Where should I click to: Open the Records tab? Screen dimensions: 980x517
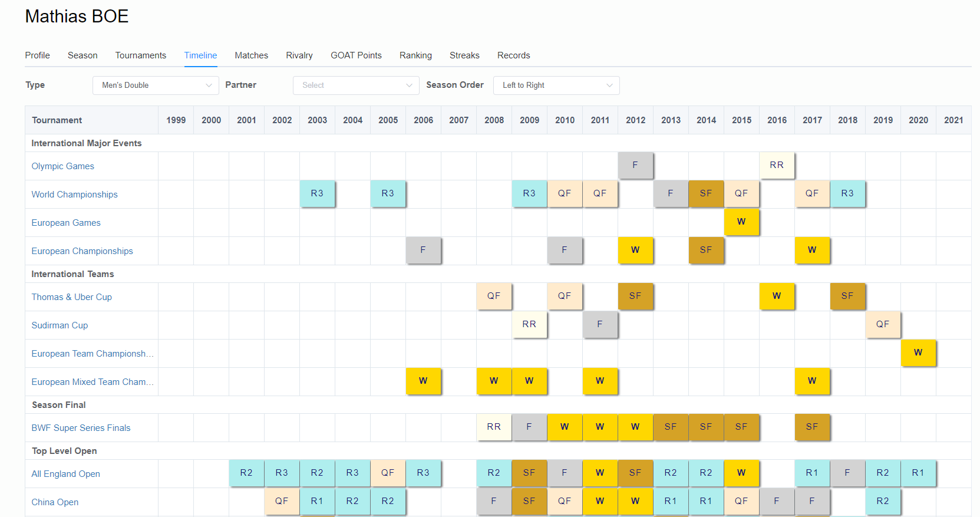click(x=513, y=55)
